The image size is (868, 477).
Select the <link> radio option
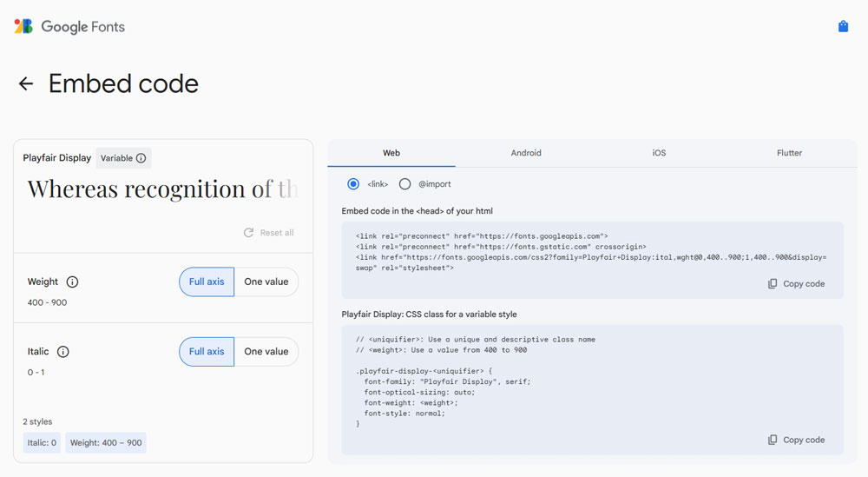[353, 184]
